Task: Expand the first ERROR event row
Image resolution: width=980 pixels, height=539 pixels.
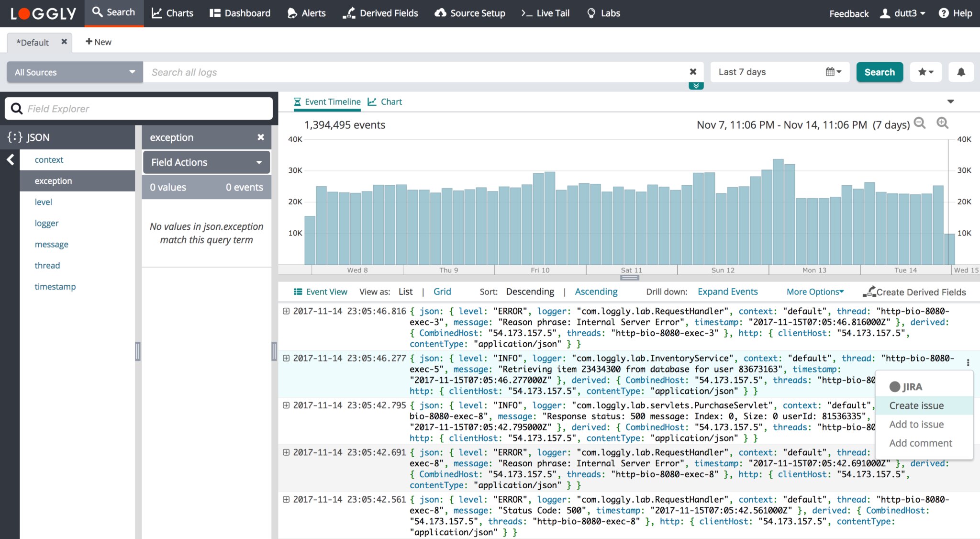Action: [x=286, y=311]
